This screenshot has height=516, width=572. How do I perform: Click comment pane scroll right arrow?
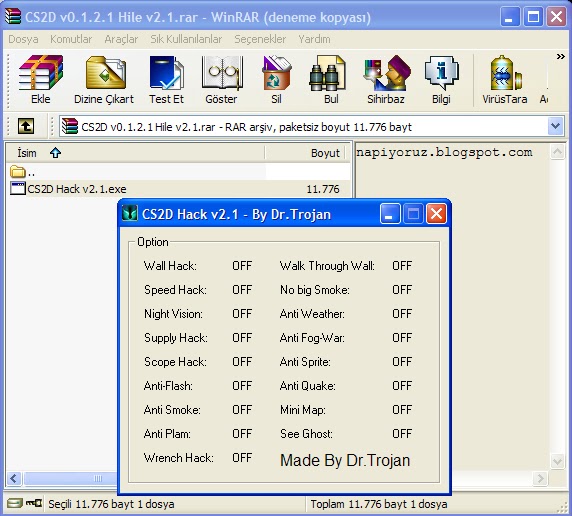pos(541,478)
